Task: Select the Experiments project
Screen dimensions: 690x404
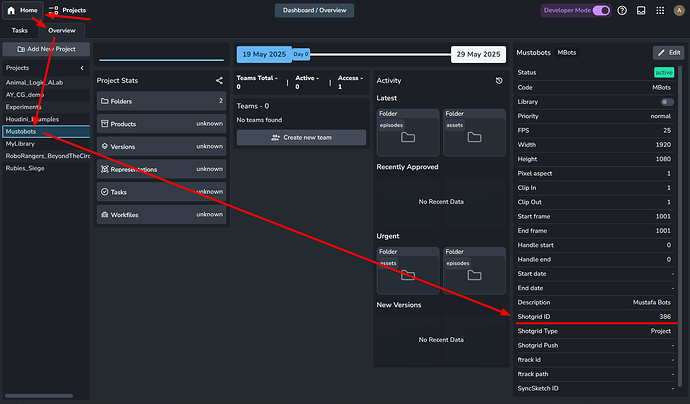Action: click(x=46, y=107)
